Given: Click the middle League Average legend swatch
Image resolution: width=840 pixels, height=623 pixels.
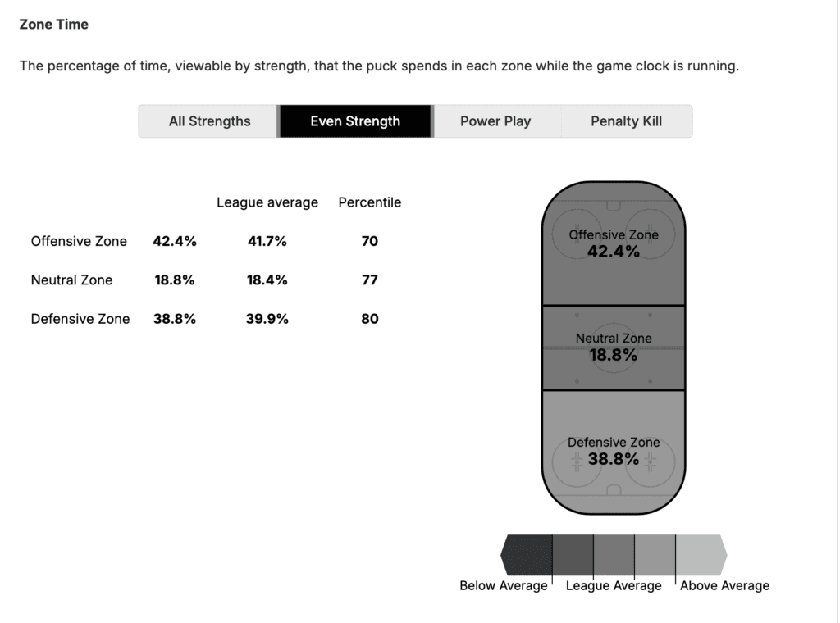Looking at the screenshot, I should click(614, 555).
